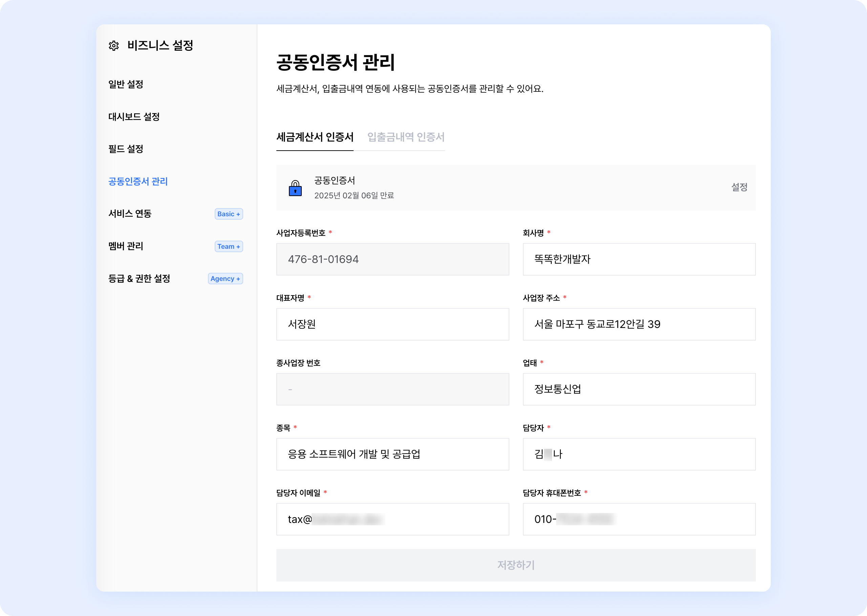Click the 회사명 input field
The image size is (867, 616).
click(639, 259)
